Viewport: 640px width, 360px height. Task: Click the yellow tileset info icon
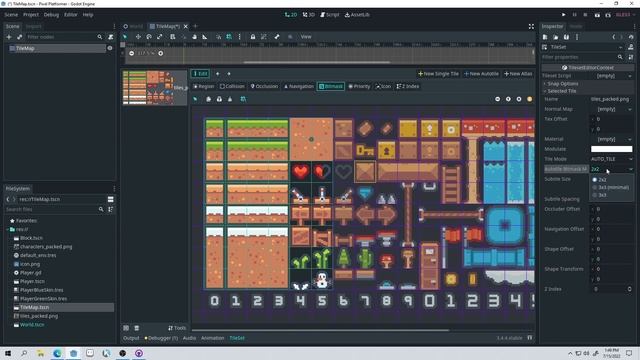click(x=529, y=99)
